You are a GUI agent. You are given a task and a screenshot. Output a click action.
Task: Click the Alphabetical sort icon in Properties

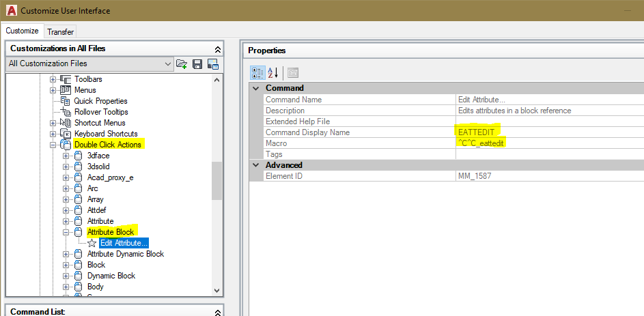273,73
